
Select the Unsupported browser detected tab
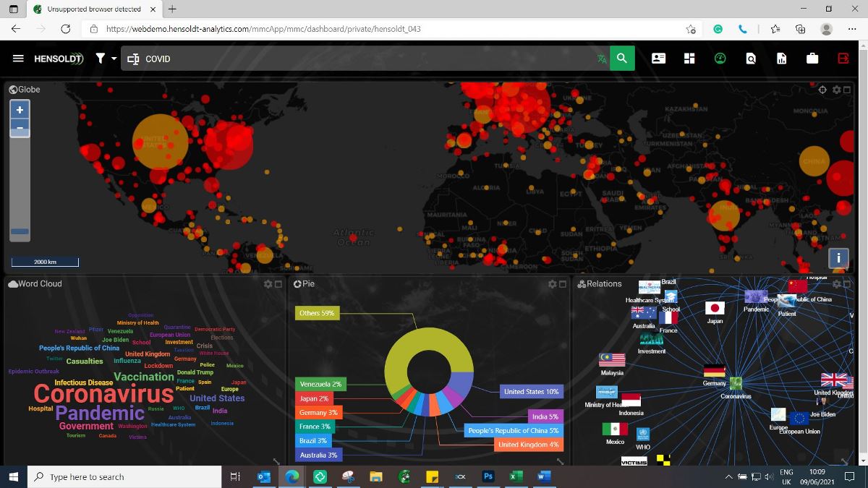[93, 9]
